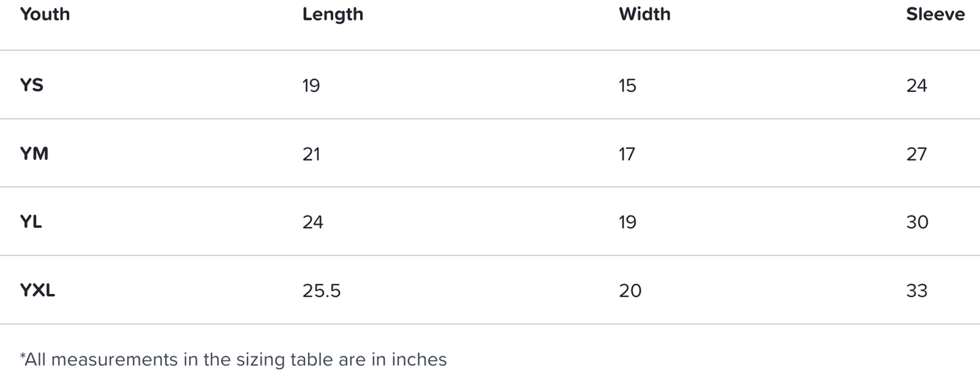Click the YL sleeve value 30

917,222
